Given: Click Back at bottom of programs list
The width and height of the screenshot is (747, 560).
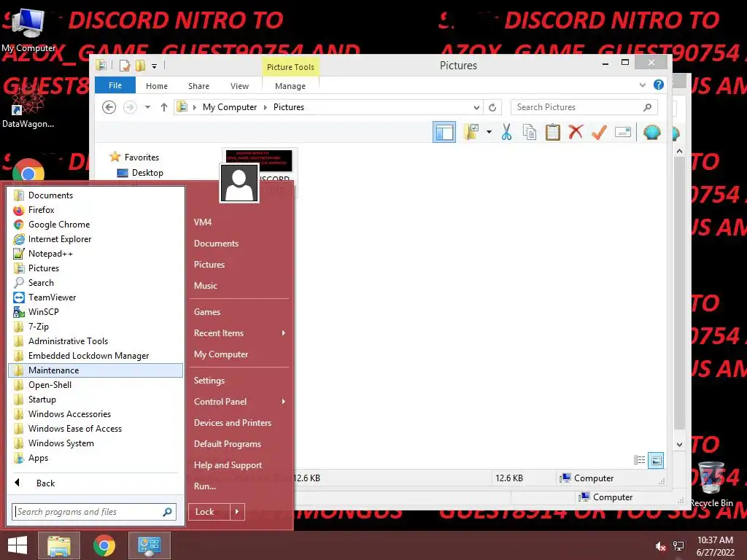Looking at the screenshot, I should click(96, 483).
